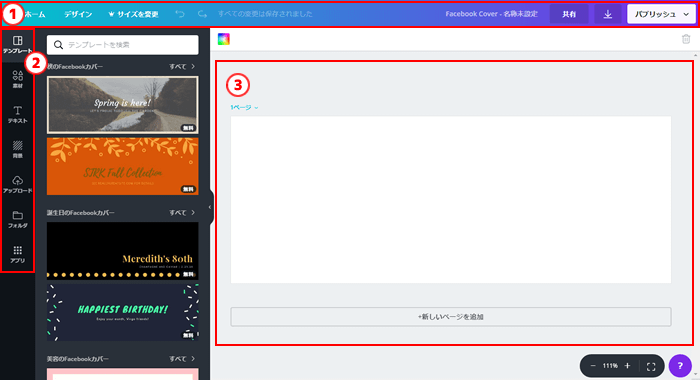Click the undo arrow icon
This screenshot has width=700, height=380.
179,14
